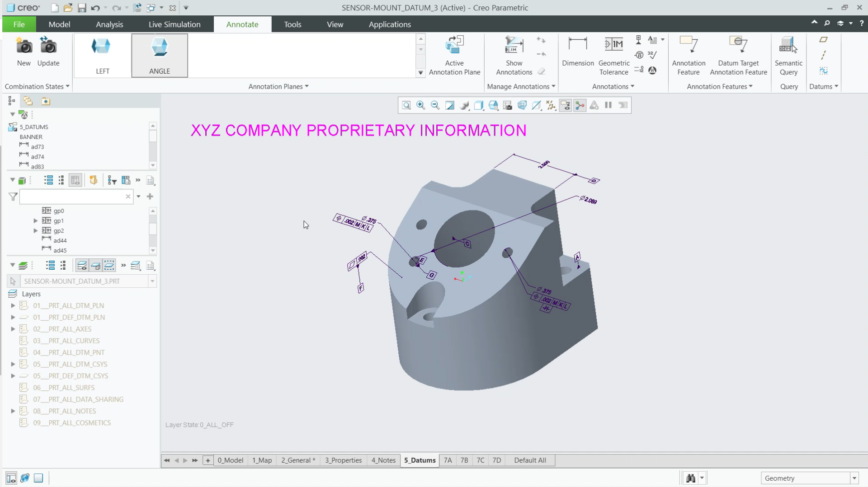
Task: Click the Save icon in quick access toolbar
Action: click(x=82, y=8)
